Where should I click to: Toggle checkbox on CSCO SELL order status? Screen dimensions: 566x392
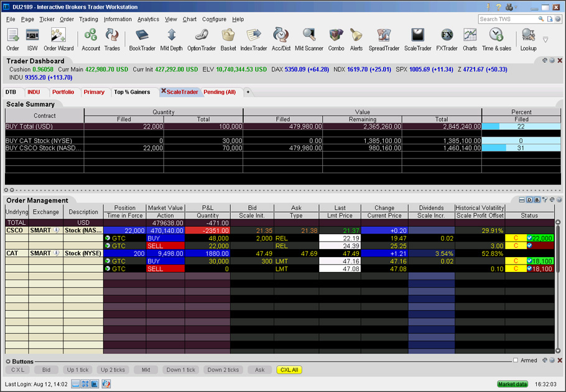[529, 245]
